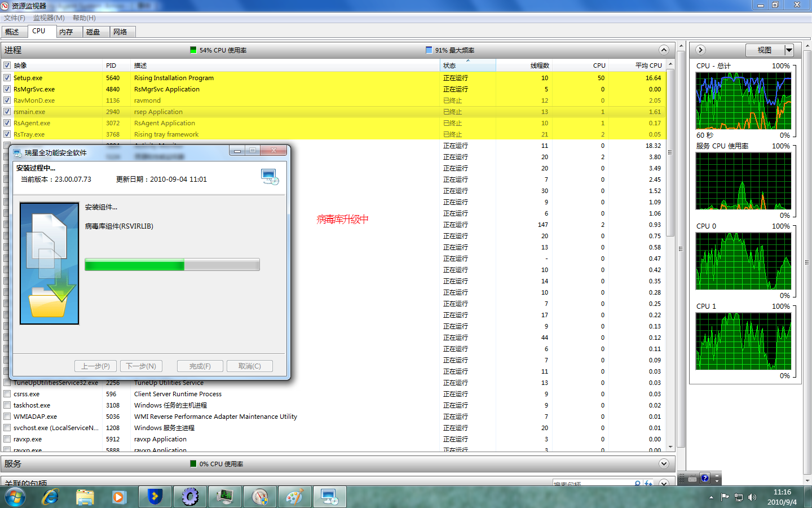Image resolution: width=812 pixels, height=508 pixels.
Task: Click the gear application taskbar icon
Action: click(x=189, y=497)
